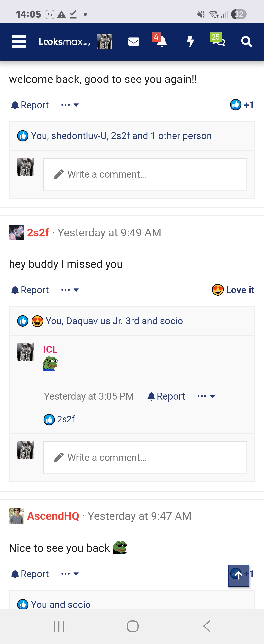
Task: Open 2s2f's profile from username link
Action: [x=38, y=232]
